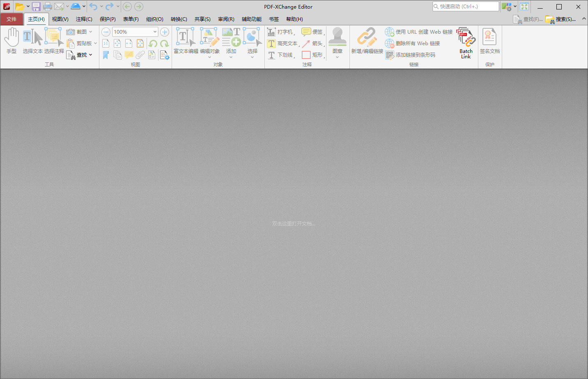Viewport: 588px width, 379px height.
Task: Open 新增/编辑链接 link editor
Action: pyautogui.click(x=367, y=40)
